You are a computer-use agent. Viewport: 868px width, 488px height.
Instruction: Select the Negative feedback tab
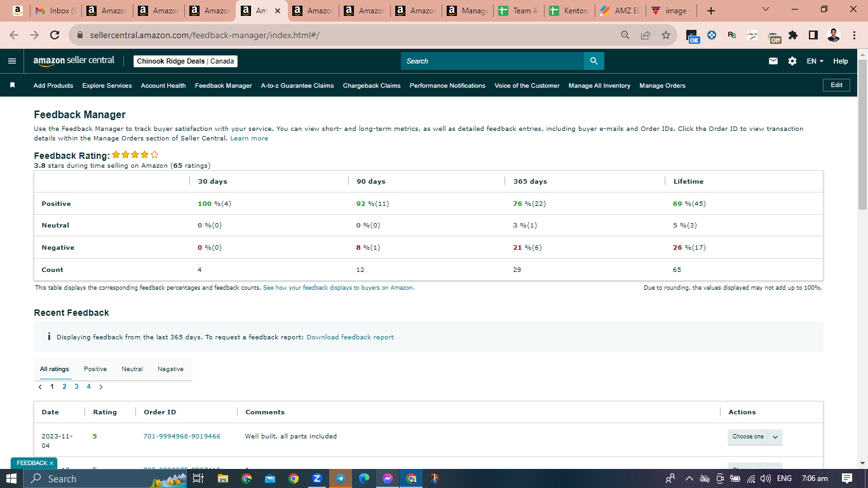[x=170, y=369]
